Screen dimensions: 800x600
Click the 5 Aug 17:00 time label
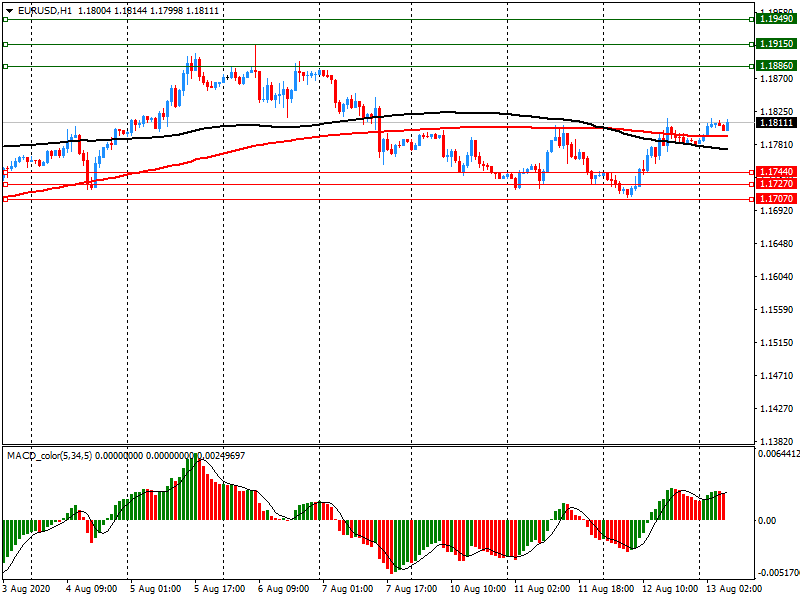click(x=219, y=589)
